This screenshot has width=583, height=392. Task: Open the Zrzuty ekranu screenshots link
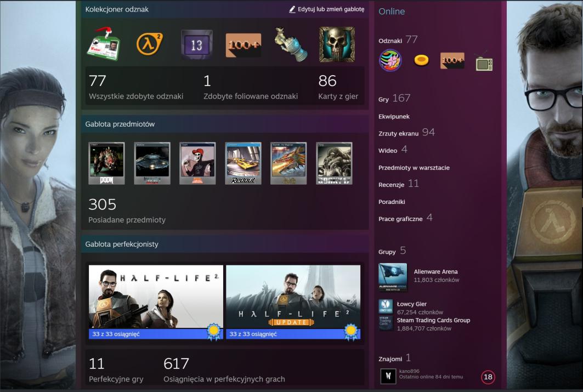tap(397, 133)
